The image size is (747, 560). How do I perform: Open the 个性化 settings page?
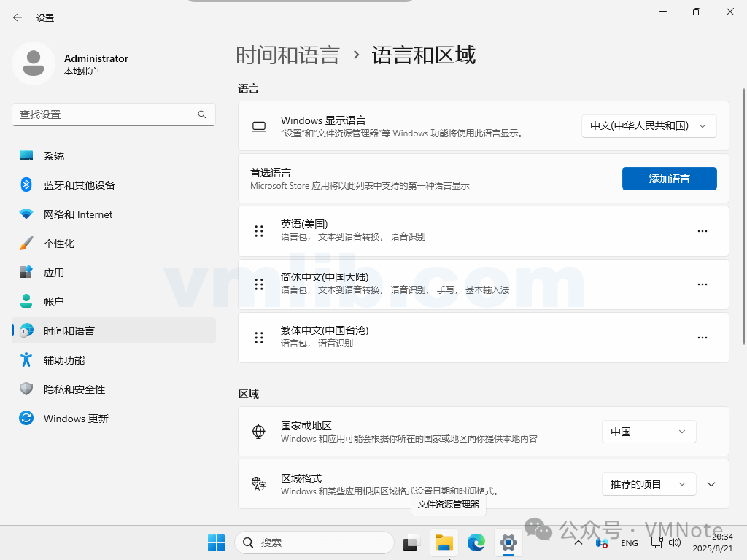(59, 244)
